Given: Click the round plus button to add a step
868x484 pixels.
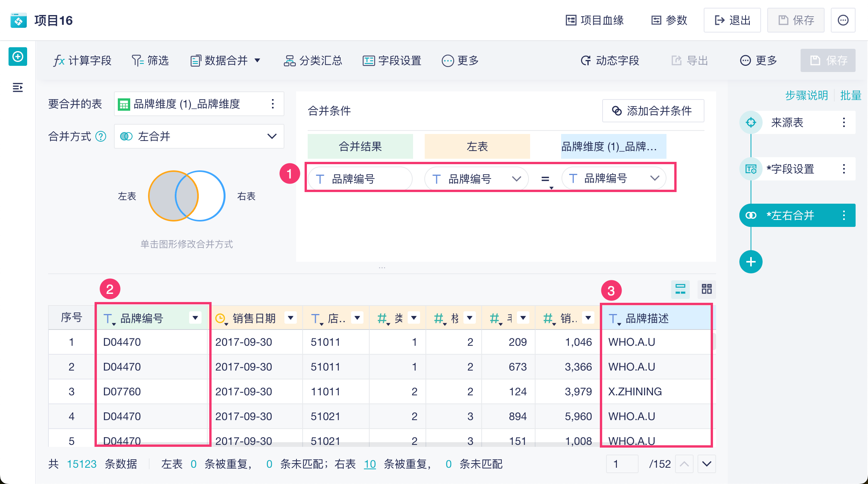Looking at the screenshot, I should (751, 262).
